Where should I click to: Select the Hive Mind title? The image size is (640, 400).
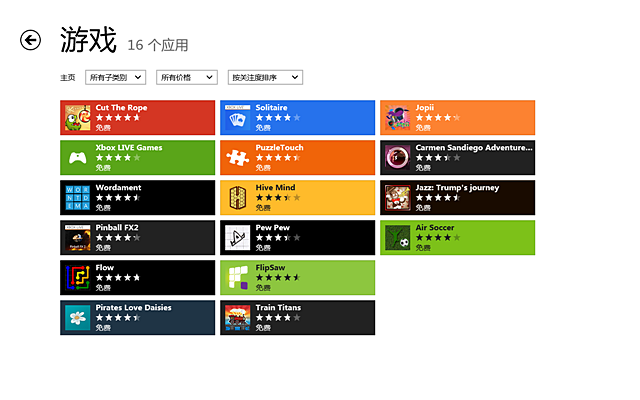[x=276, y=188]
